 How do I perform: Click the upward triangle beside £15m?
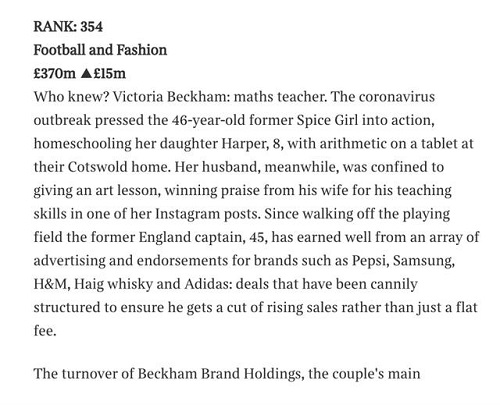pyautogui.click(x=86, y=73)
